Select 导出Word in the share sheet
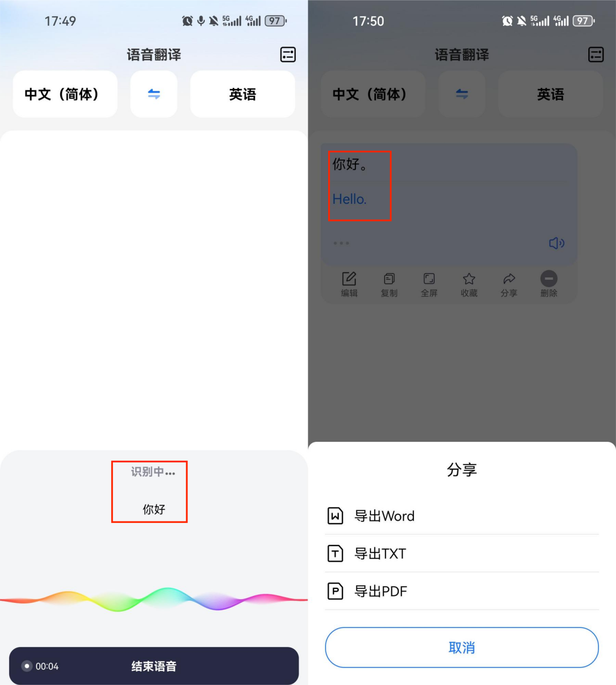The height and width of the screenshot is (685, 616). tap(462, 516)
